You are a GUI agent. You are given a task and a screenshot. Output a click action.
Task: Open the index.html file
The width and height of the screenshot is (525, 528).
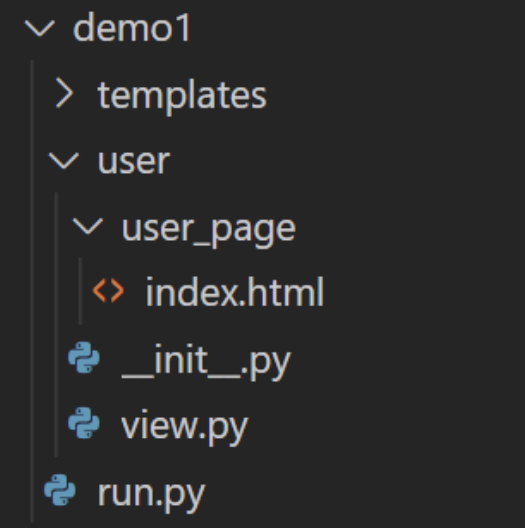tap(235, 291)
